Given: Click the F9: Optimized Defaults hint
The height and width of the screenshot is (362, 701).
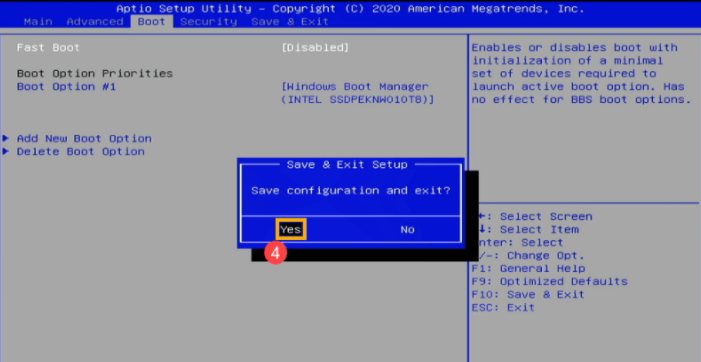Looking at the screenshot, I should coord(549,282).
